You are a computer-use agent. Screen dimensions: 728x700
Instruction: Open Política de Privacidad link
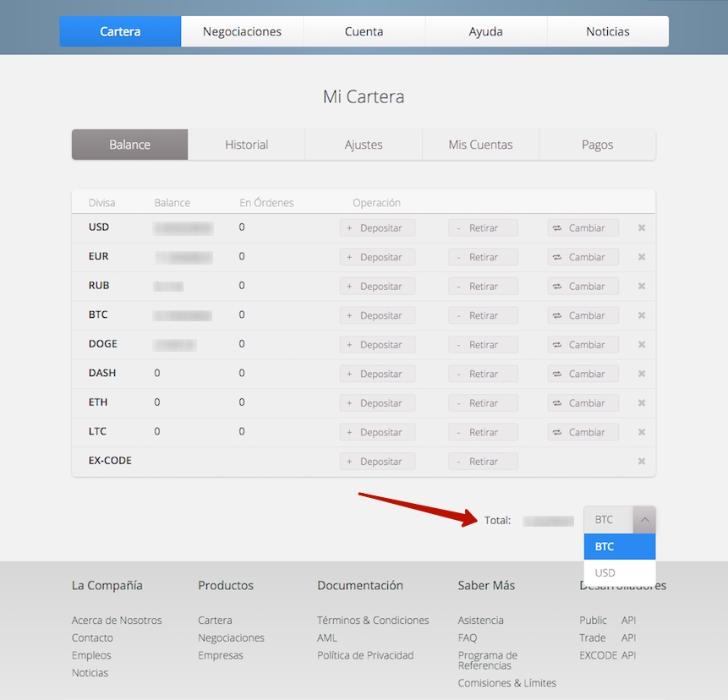(x=365, y=655)
